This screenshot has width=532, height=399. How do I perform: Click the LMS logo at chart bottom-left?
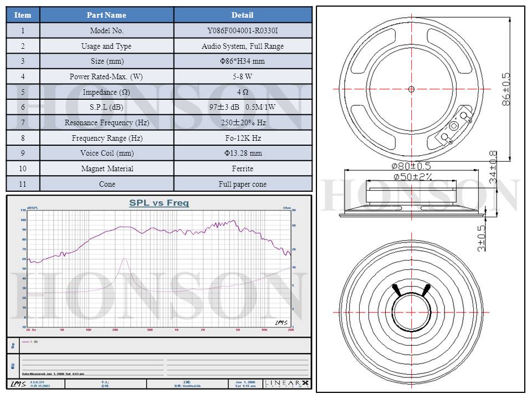coord(18,383)
